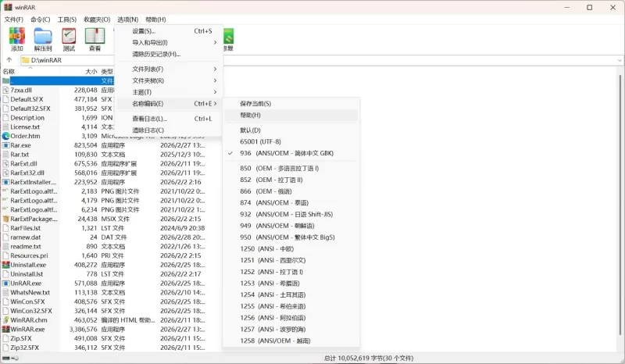This screenshot has height=364, width=625.
Task: Expand the Import and Export (导入和导出) submenu
Action: 169,43
